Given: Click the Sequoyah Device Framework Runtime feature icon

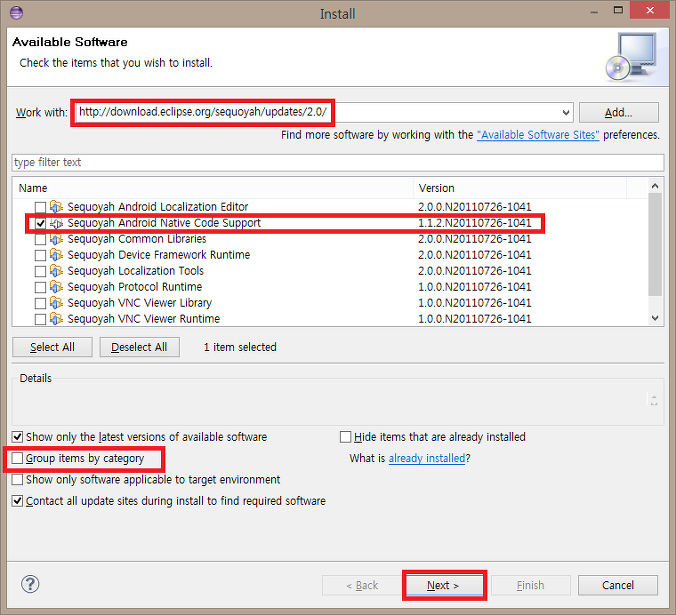Looking at the screenshot, I should pyautogui.click(x=56, y=255).
